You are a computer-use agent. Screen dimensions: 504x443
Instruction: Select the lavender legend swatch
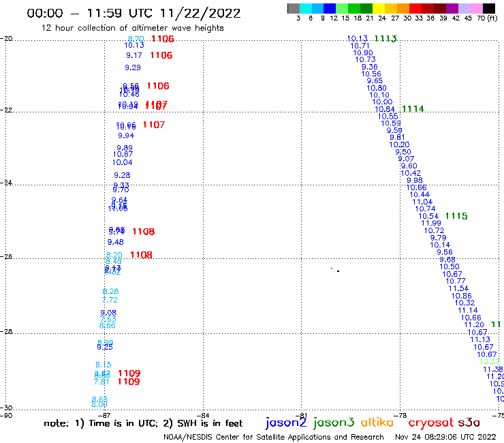point(464,8)
